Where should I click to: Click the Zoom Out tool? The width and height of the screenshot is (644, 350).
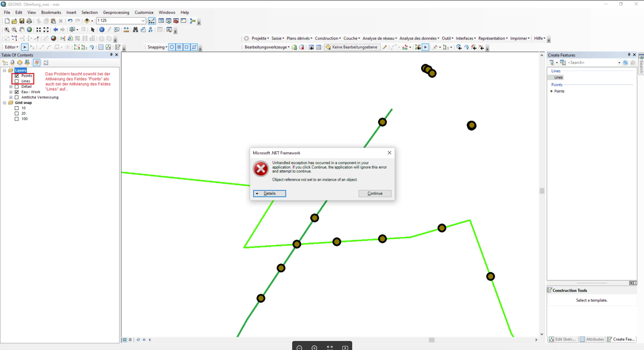14,29
